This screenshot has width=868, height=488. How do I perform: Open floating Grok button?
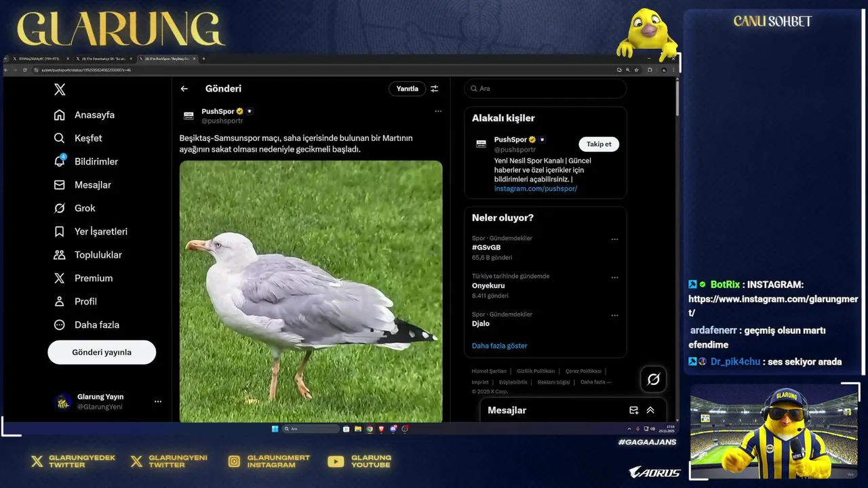pos(654,380)
